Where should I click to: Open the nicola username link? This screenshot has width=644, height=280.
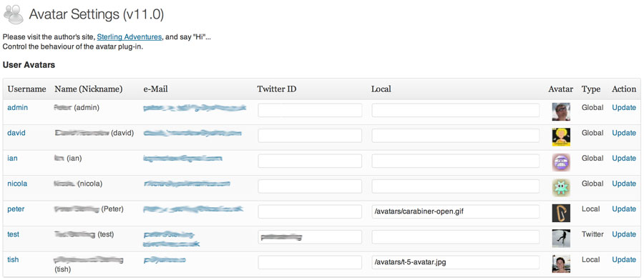(17, 184)
